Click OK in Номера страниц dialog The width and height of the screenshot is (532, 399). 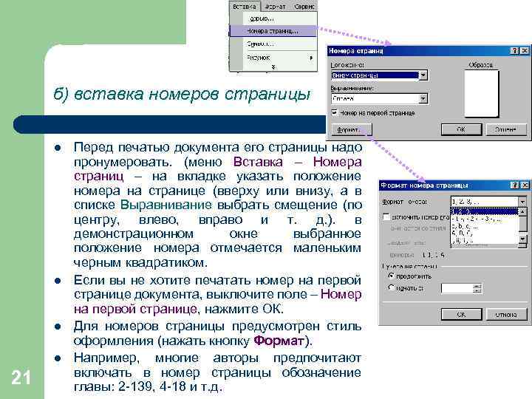[461, 129]
